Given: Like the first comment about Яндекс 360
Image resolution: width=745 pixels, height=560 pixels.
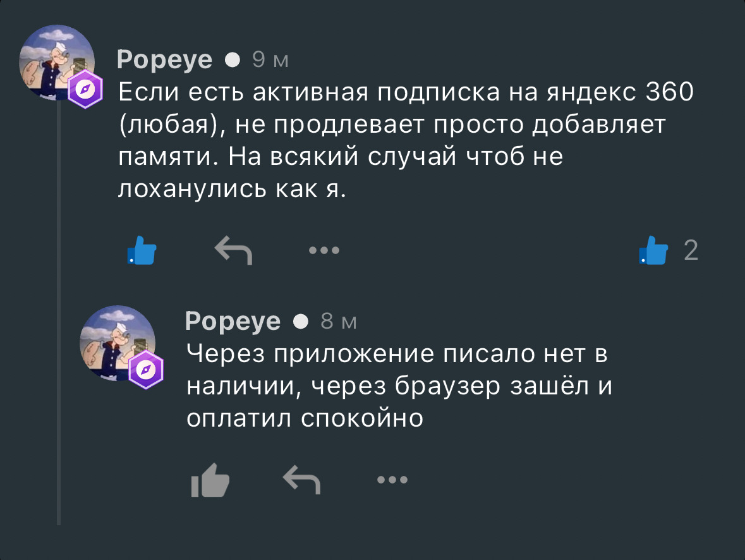Looking at the screenshot, I should [141, 250].
